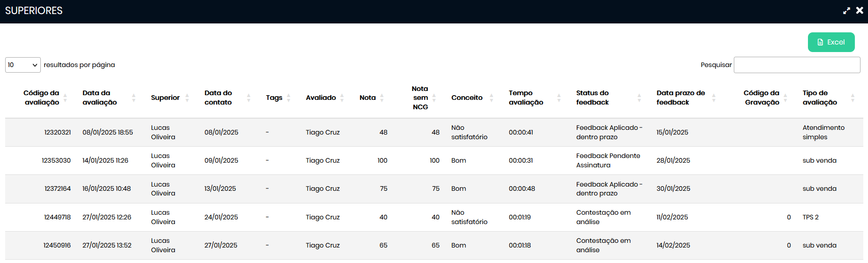Viewport: 868px width, 263px height.
Task: Close the SUPERIORES panel
Action: tap(860, 10)
